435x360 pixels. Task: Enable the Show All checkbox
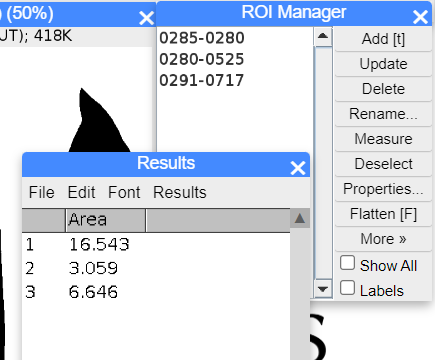click(x=347, y=263)
